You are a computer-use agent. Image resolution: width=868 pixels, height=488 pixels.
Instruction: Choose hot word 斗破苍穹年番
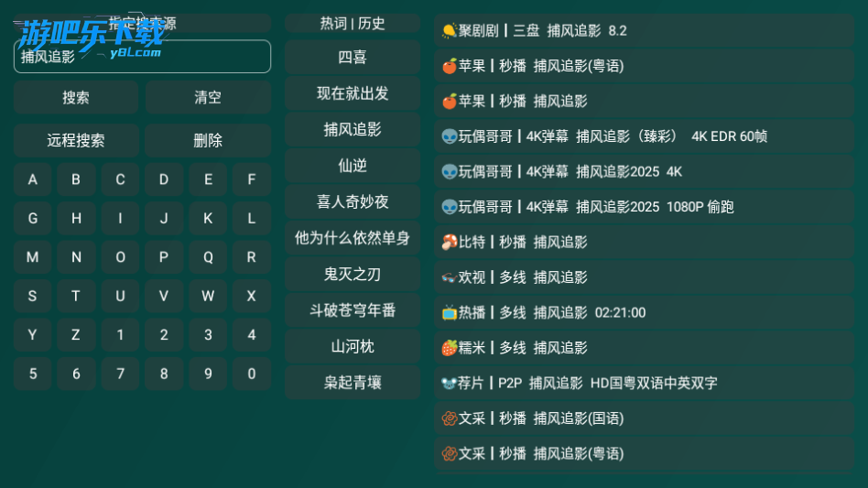tap(353, 310)
